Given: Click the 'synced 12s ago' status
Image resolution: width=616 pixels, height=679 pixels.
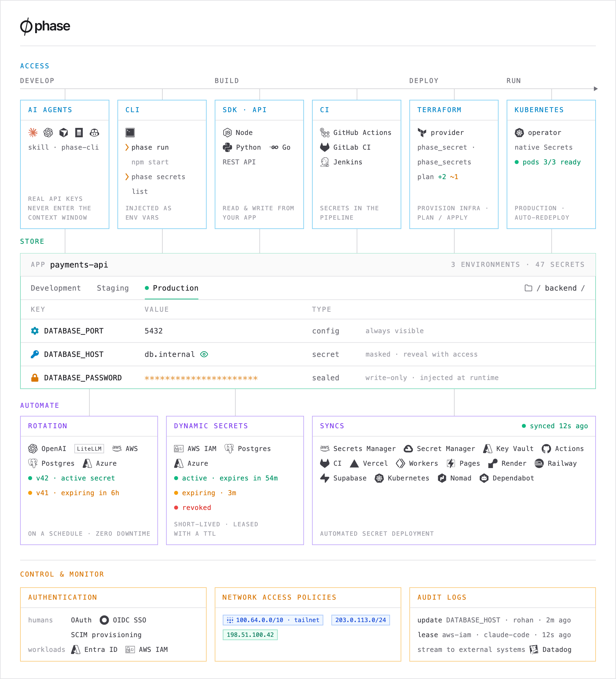Looking at the screenshot, I should click(555, 426).
